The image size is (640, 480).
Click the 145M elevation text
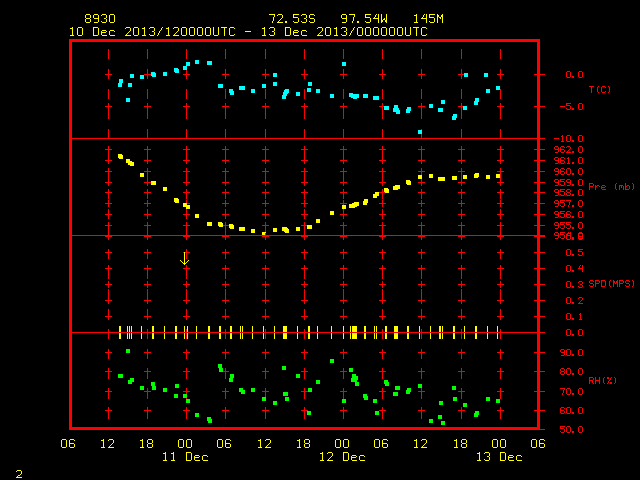[428, 19]
